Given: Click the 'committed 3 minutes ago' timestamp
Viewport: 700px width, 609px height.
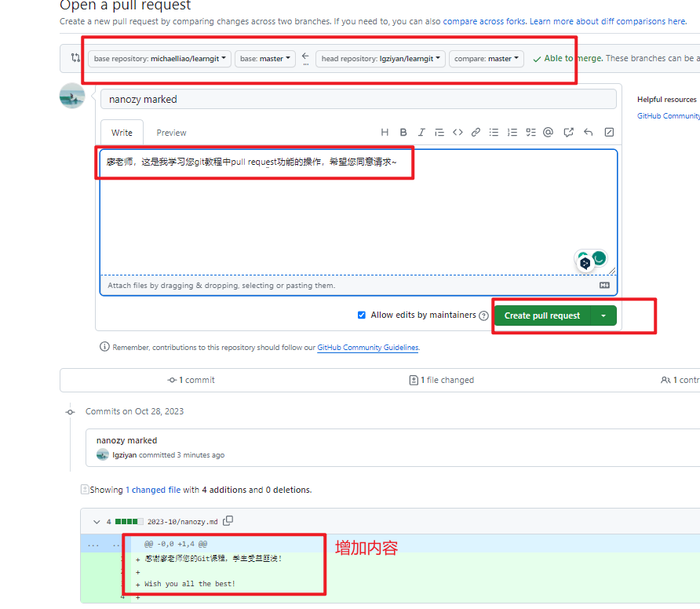Looking at the screenshot, I should point(182,455).
